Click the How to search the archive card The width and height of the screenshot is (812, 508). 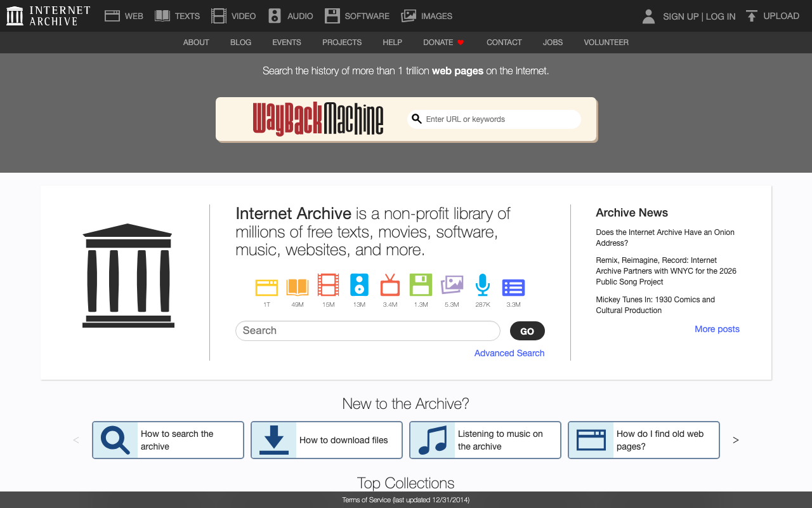pyautogui.click(x=167, y=439)
